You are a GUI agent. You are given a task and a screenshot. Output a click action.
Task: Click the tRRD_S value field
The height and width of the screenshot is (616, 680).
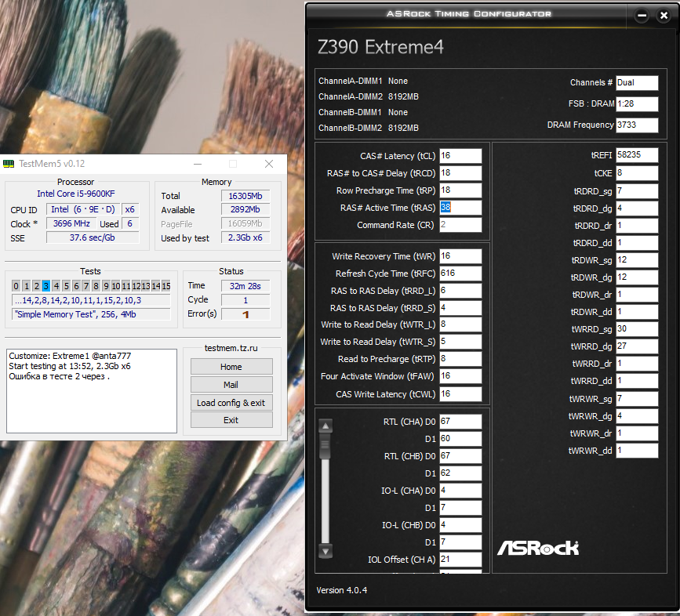[x=460, y=307]
